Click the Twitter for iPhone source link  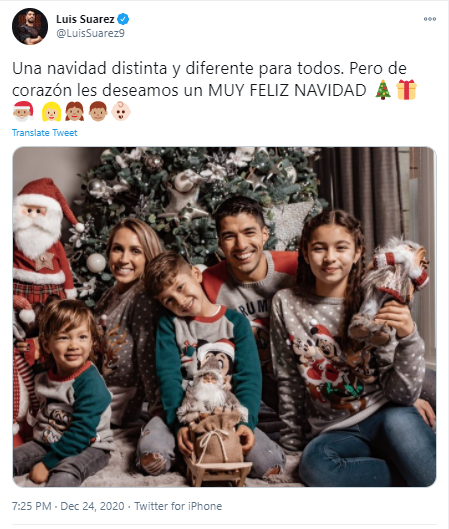(x=178, y=506)
